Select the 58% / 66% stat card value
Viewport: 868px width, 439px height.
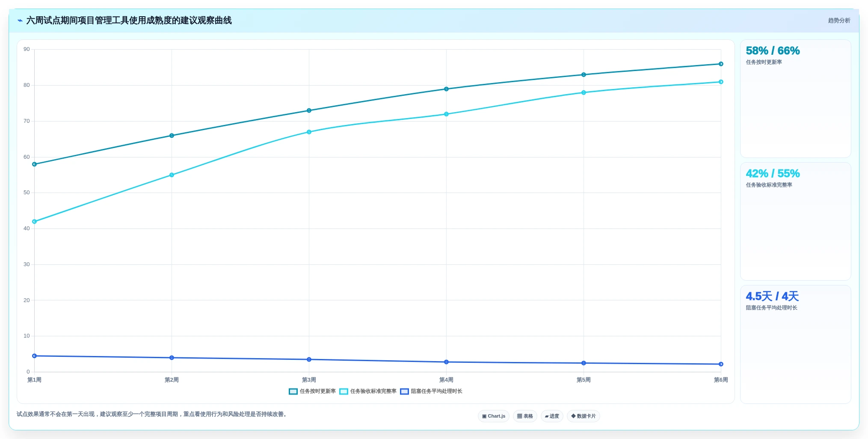tap(773, 51)
